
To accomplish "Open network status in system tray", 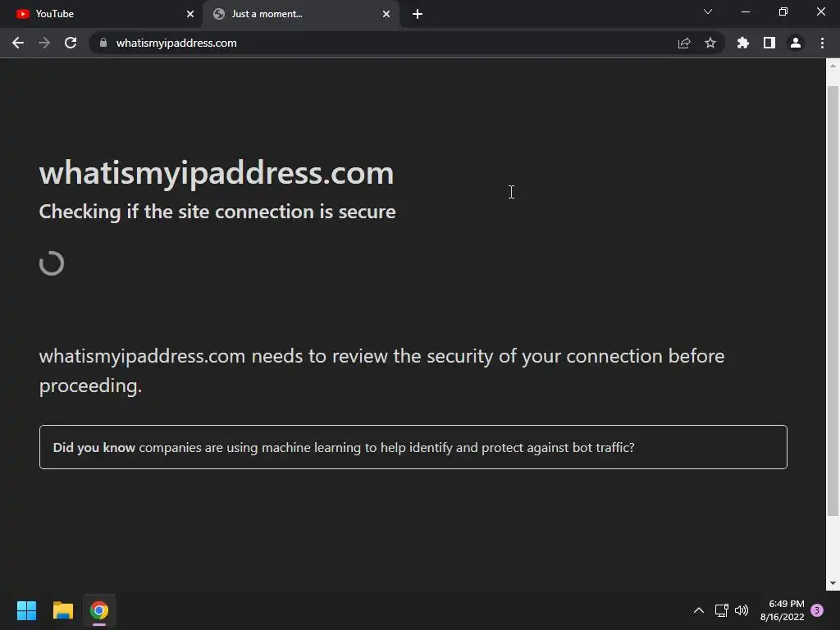I will click(721, 610).
